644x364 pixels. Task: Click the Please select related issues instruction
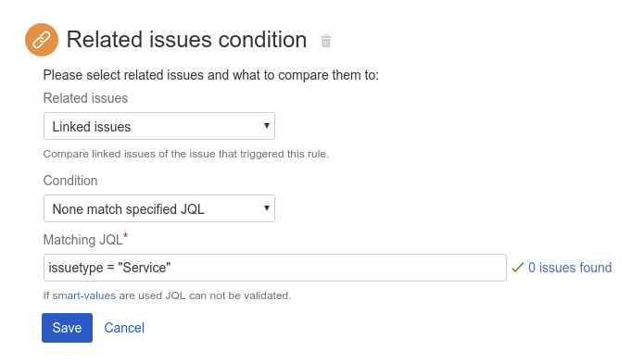pyautogui.click(x=211, y=75)
